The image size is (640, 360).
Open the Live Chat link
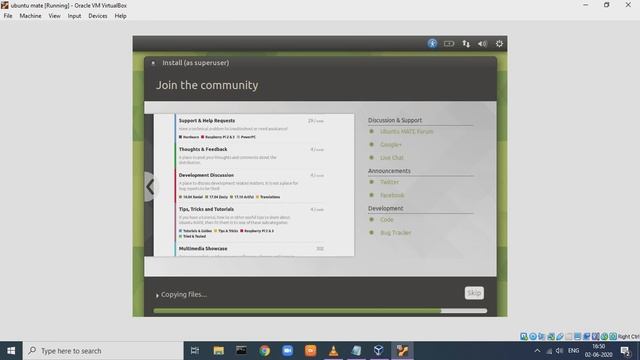point(392,158)
